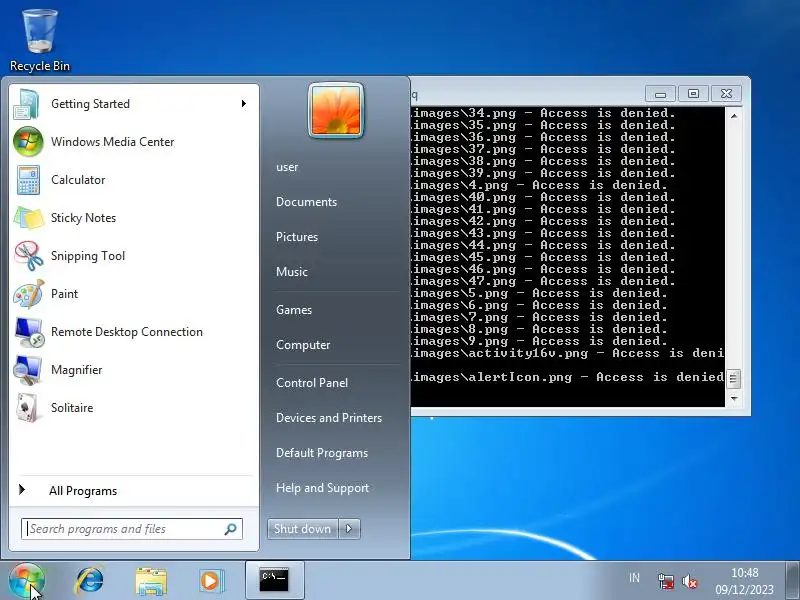Open Help and Support
This screenshot has width=800, height=600.
(322, 488)
